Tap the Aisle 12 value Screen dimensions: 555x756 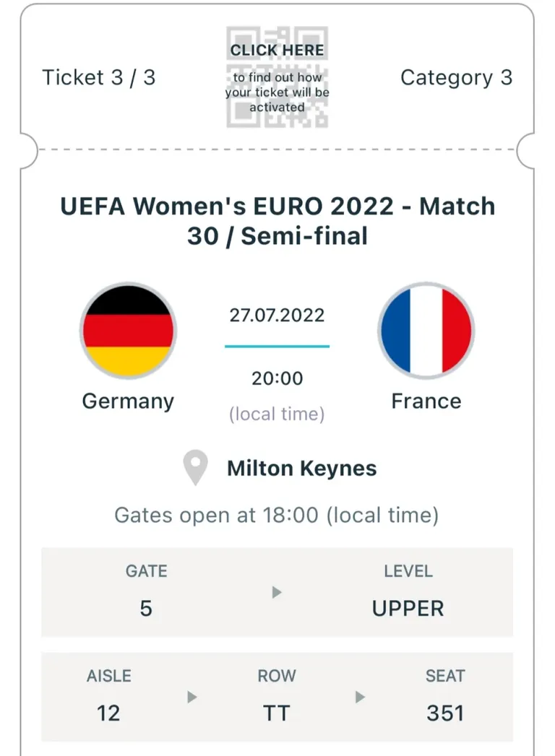point(108,713)
